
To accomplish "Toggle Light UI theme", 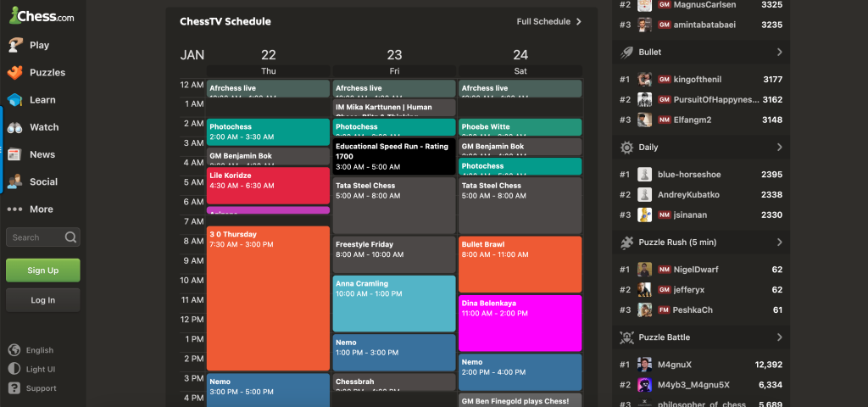I will pos(40,369).
